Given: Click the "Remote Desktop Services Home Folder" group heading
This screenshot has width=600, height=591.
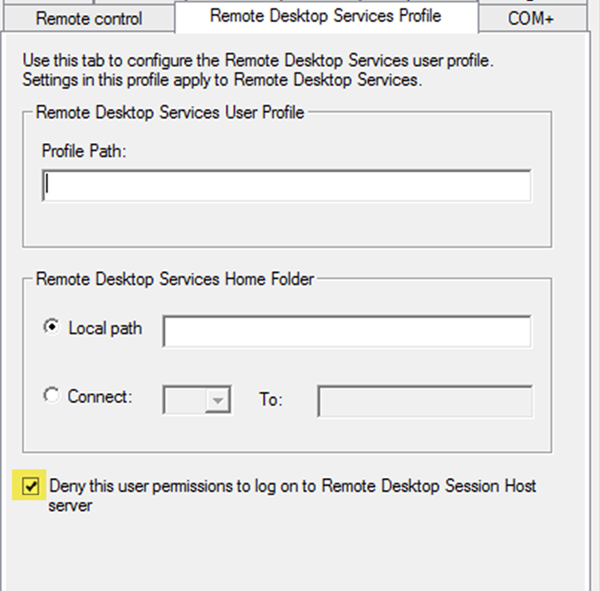Looking at the screenshot, I should click(x=176, y=280).
